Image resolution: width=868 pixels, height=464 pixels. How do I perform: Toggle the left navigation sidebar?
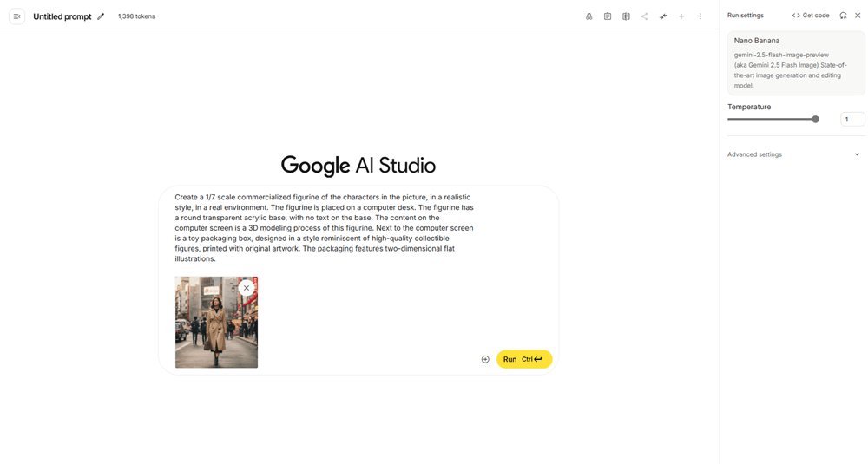point(17,16)
